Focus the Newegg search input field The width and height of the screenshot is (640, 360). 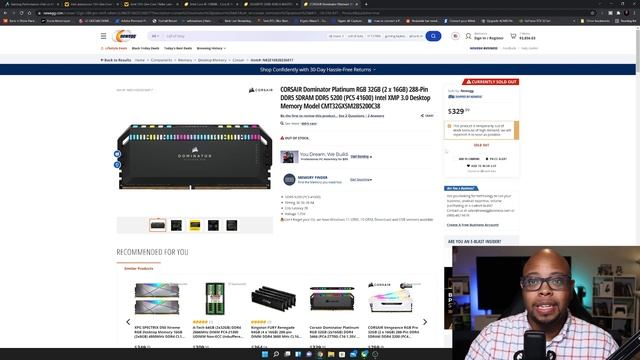(245, 36)
